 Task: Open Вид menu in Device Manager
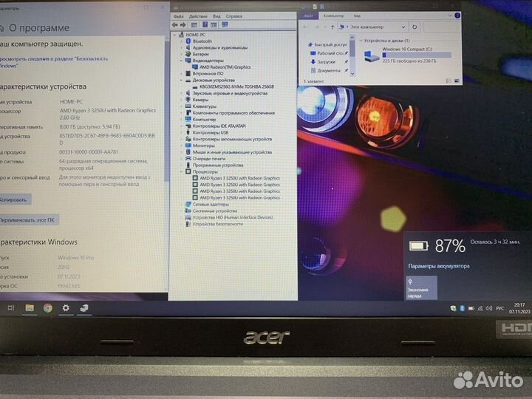[x=216, y=16]
